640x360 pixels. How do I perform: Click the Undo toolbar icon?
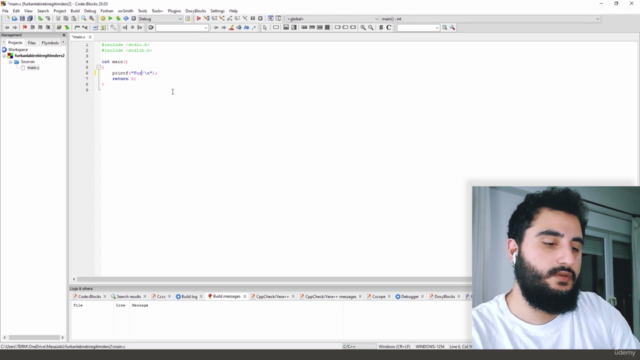pos(40,18)
